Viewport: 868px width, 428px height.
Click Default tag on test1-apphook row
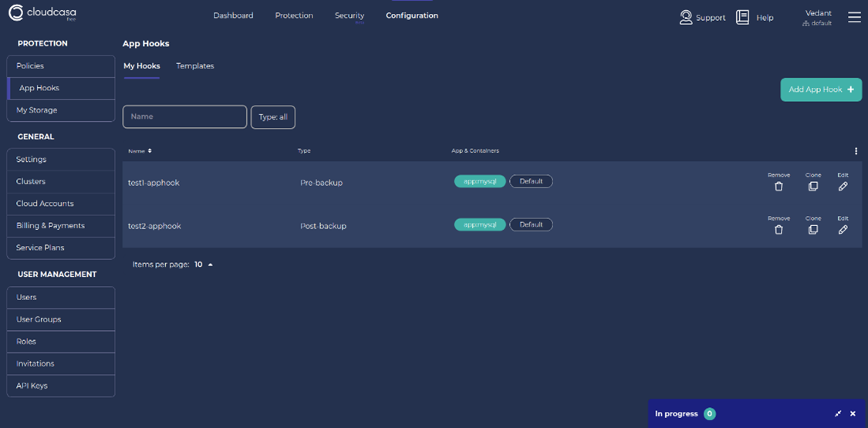click(x=531, y=181)
